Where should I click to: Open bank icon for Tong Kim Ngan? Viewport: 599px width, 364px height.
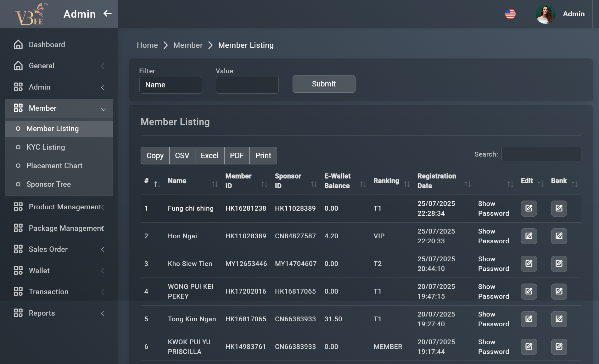point(559,319)
